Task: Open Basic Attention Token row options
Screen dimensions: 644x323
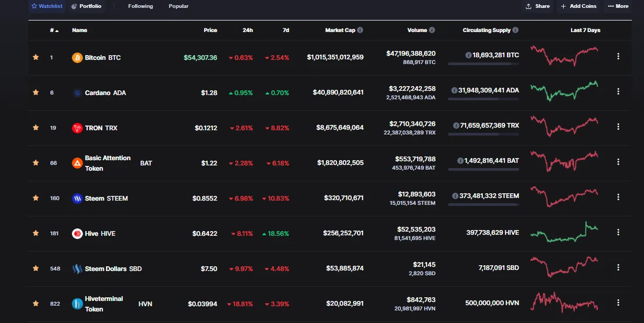Action: (618, 162)
